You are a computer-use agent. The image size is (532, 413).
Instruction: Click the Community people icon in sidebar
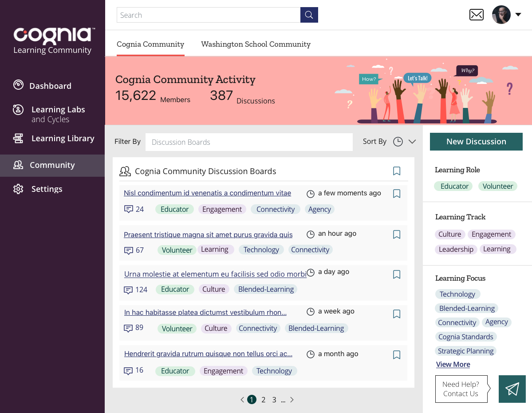tap(18, 165)
